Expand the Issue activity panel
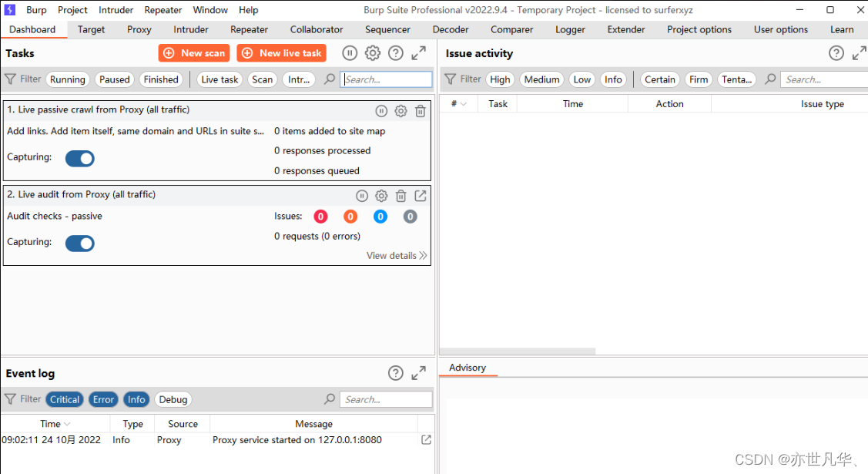Image resolution: width=868 pixels, height=474 pixels. click(x=860, y=53)
